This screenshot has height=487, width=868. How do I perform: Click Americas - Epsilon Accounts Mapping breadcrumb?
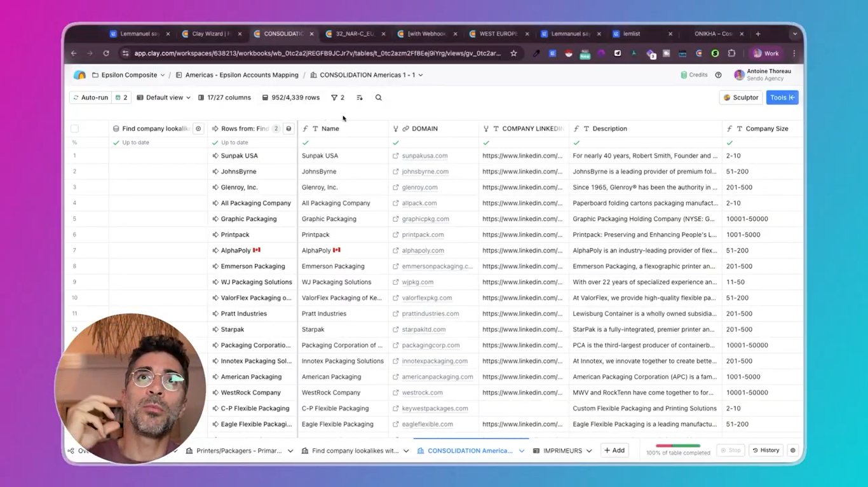[x=236, y=75]
